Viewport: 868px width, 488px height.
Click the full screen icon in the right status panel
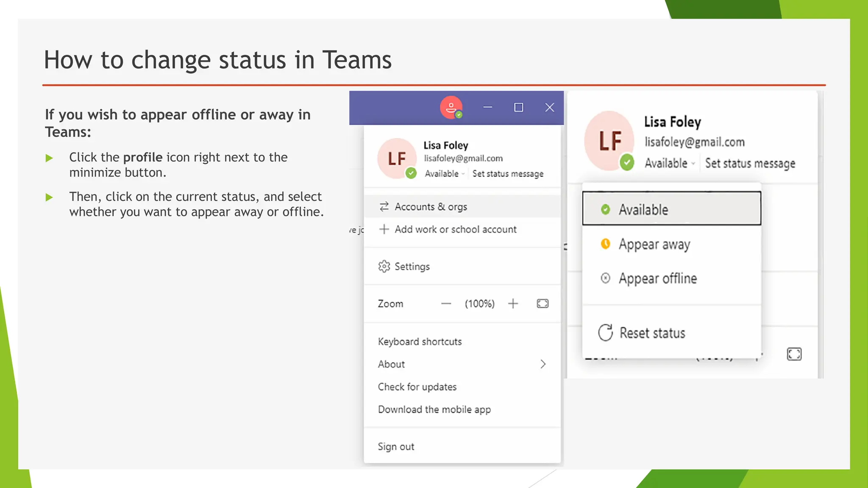point(794,354)
